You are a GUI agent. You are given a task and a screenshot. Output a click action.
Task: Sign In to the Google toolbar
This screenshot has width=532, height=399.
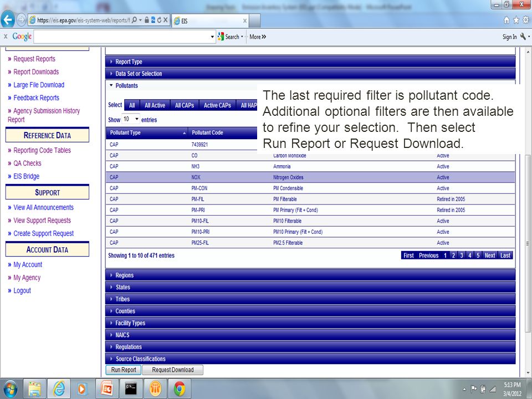click(509, 37)
